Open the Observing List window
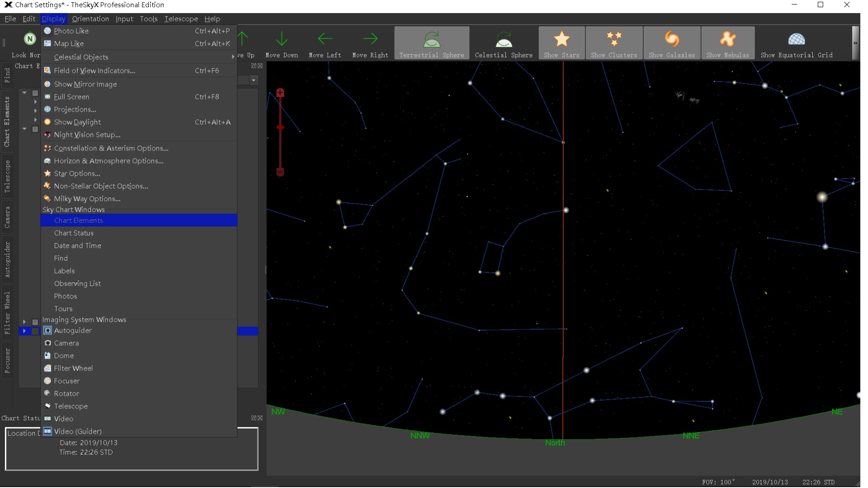 pyautogui.click(x=139, y=283)
